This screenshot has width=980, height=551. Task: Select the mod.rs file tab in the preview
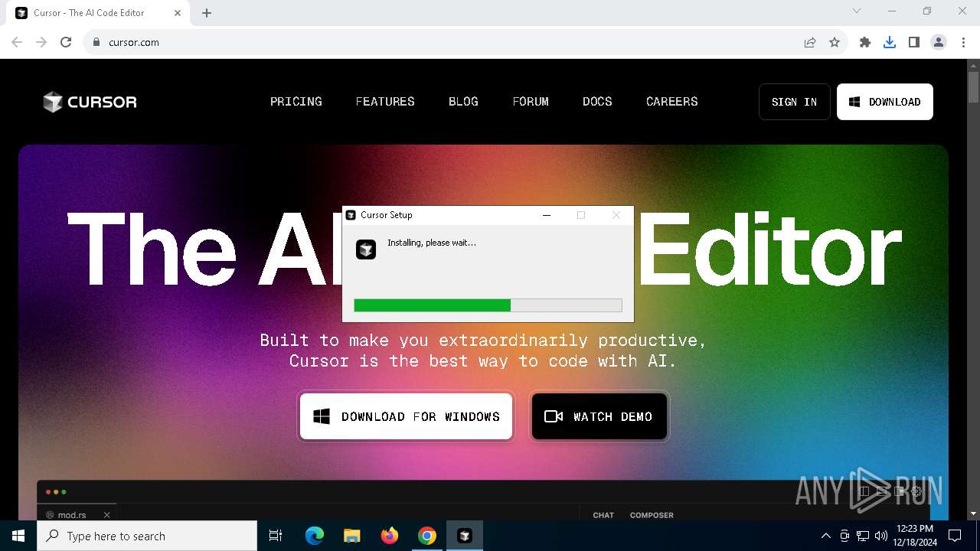tap(72, 515)
